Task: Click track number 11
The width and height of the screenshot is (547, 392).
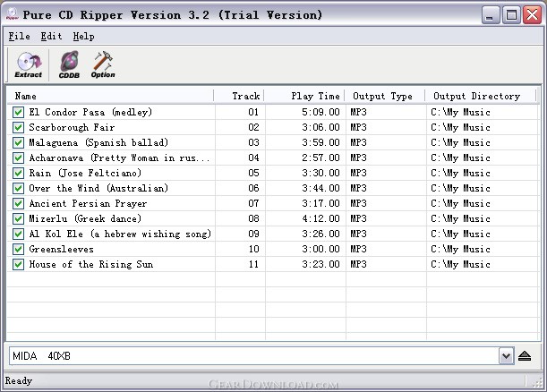Action: coord(253,264)
